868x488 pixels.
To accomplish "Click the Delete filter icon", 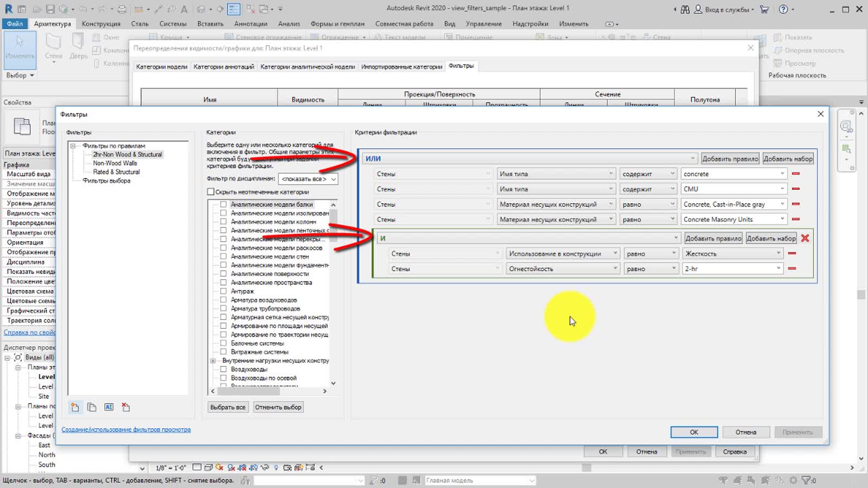I will pyautogui.click(x=126, y=407).
